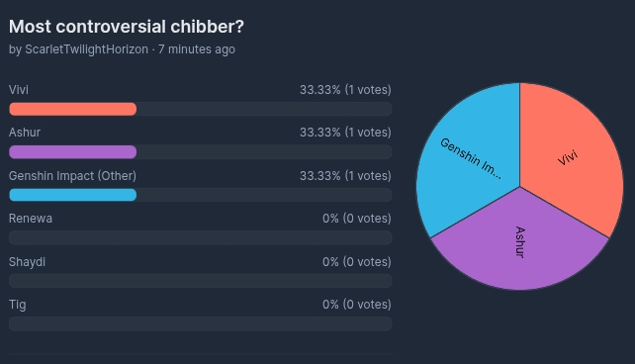Click the empty Tig vote bar
Screen dimensions: 635x364
201,323
